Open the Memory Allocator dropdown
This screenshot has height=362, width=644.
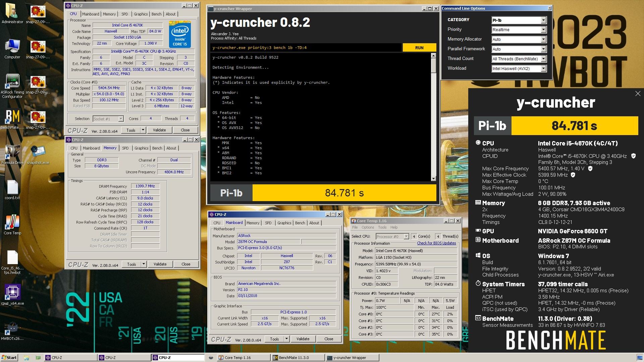pyautogui.click(x=519, y=40)
